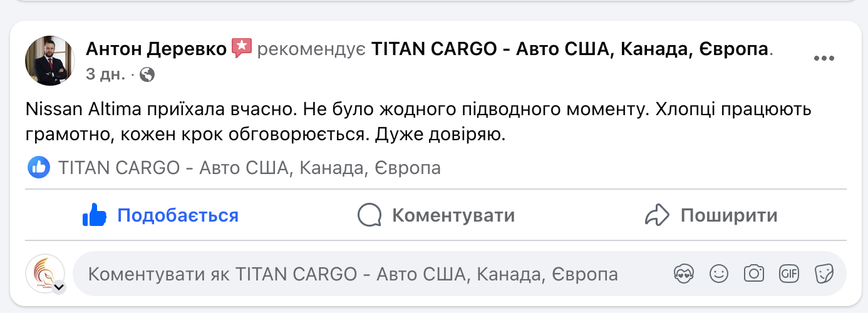
Task: Open Антон Деревко's profile name link
Action: [x=155, y=48]
